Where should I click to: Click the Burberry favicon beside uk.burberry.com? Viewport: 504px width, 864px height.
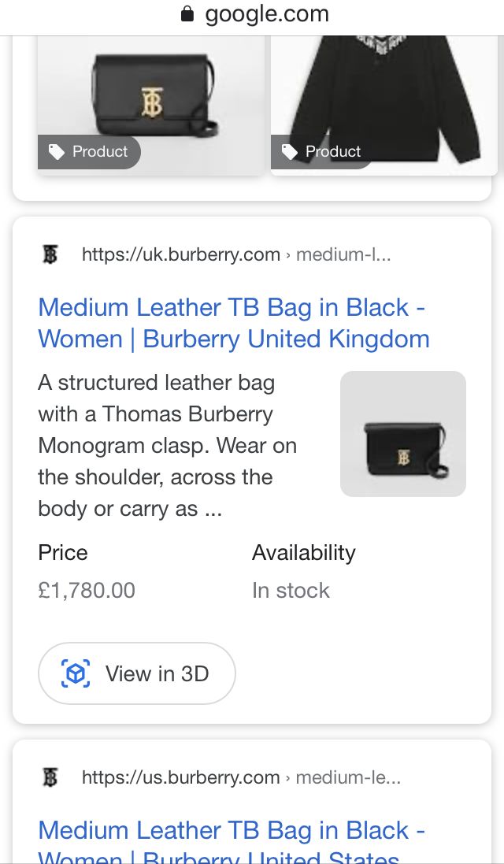50,254
